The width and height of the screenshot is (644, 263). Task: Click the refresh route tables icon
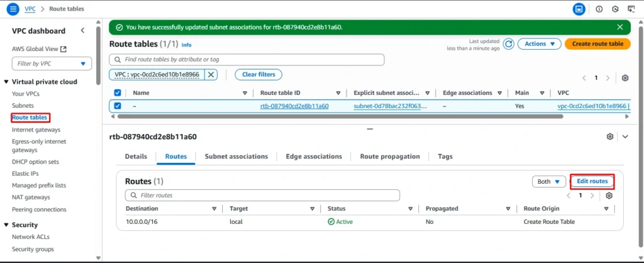click(x=508, y=44)
